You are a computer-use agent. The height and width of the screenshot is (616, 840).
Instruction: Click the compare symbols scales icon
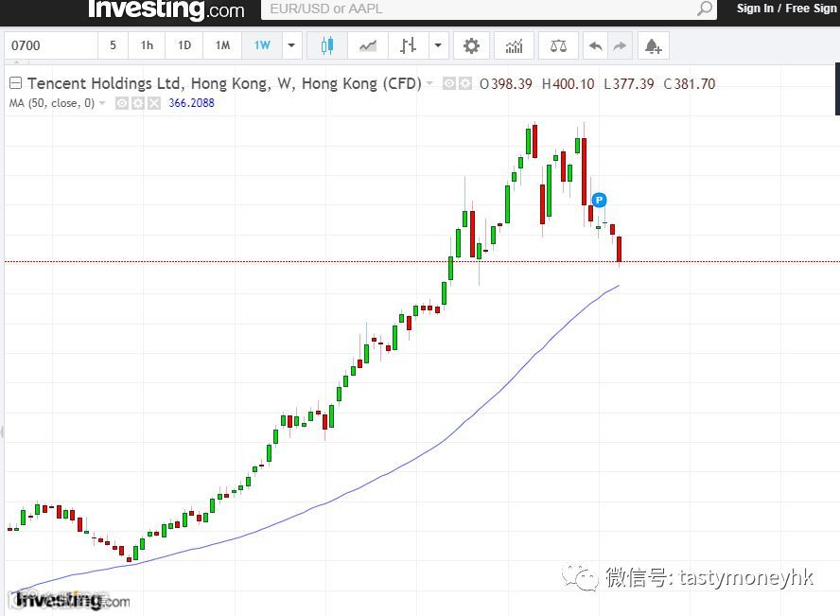click(x=558, y=45)
